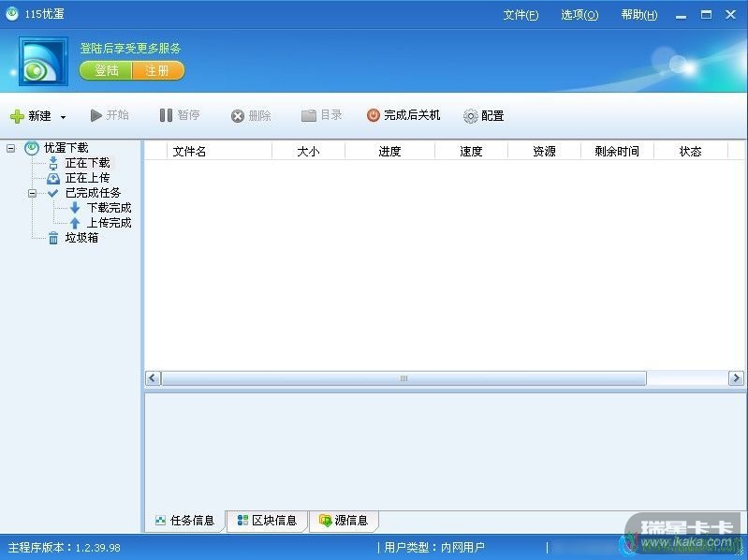
Task: Click the 进度 column header
Action: click(389, 151)
